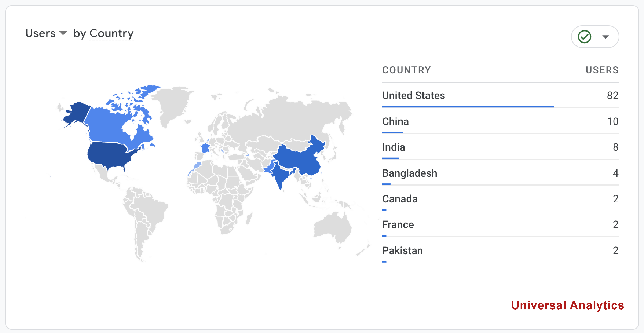Click the green checkmark status icon

(584, 37)
